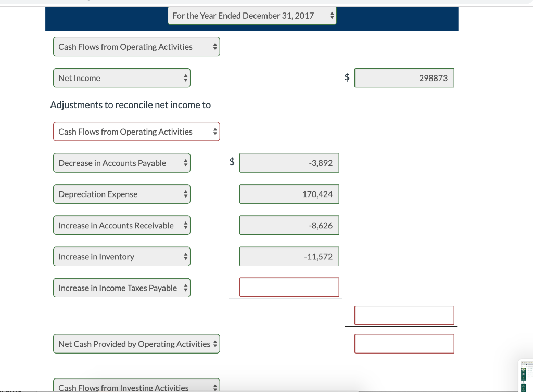Click the empty adjustments subtotal field

tap(404, 315)
